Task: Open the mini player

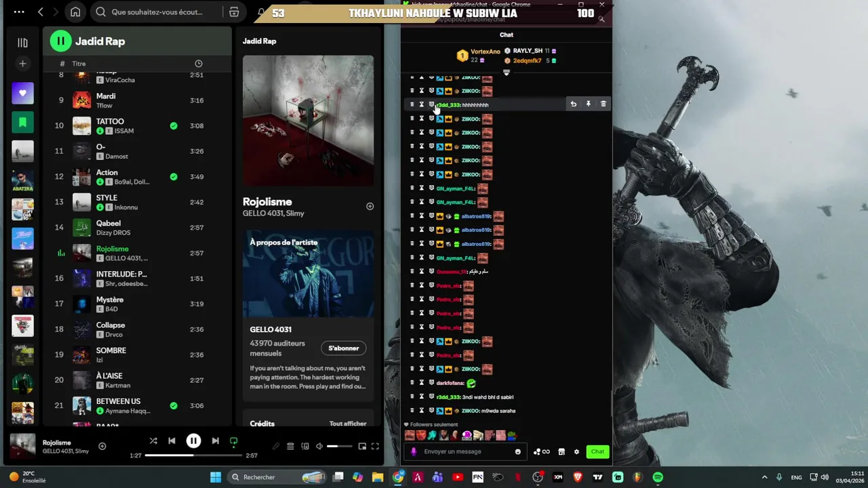Action: coord(362,446)
